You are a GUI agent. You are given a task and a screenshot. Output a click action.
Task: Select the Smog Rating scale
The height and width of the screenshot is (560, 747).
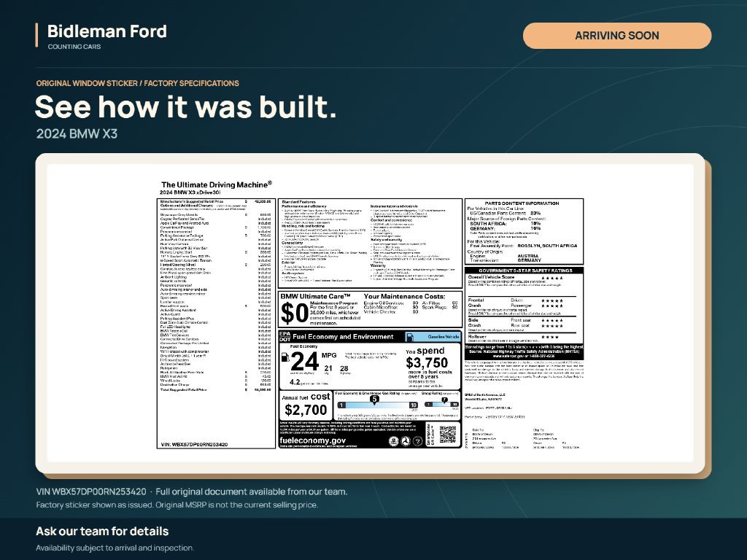point(441,404)
